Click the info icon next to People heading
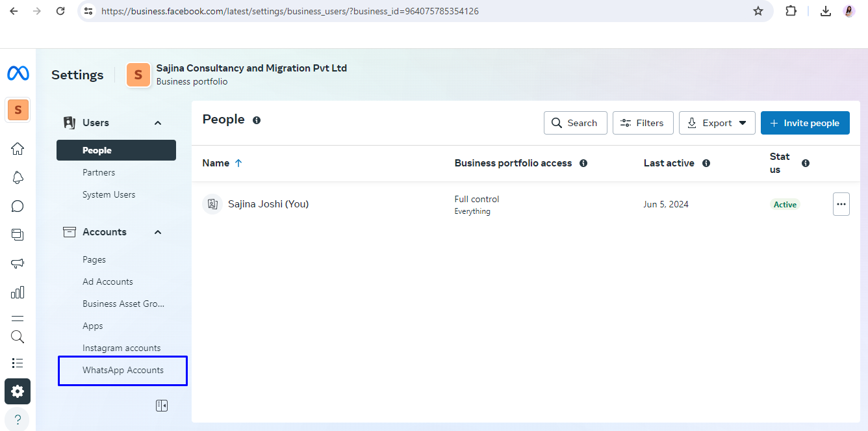The image size is (868, 431). tap(257, 120)
